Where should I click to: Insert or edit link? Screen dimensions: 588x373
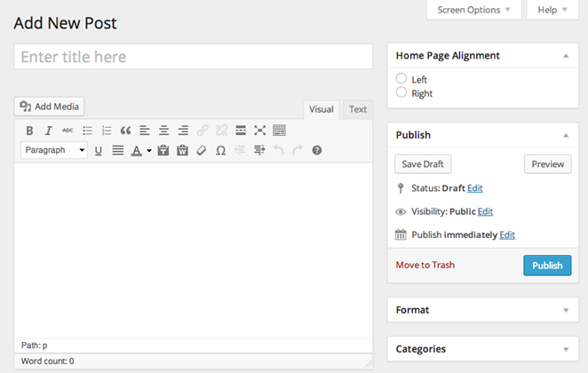point(203,131)
